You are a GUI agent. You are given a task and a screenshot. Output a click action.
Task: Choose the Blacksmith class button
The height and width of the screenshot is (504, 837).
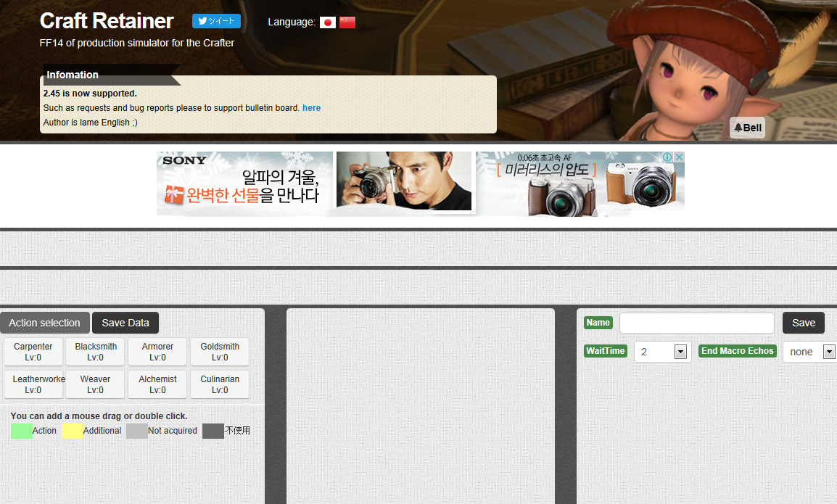96,352
